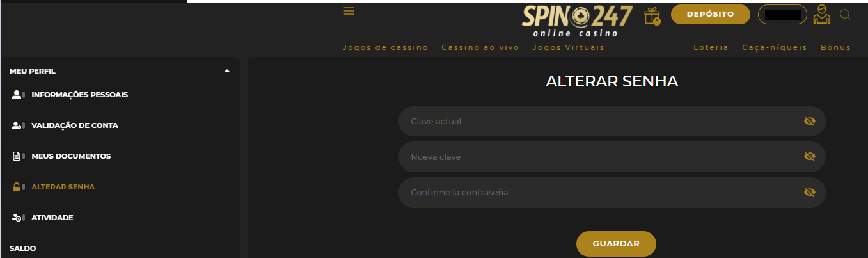Click the Depósito button
This screenshot has height=258, width=868.
click(x=710, y=14)
